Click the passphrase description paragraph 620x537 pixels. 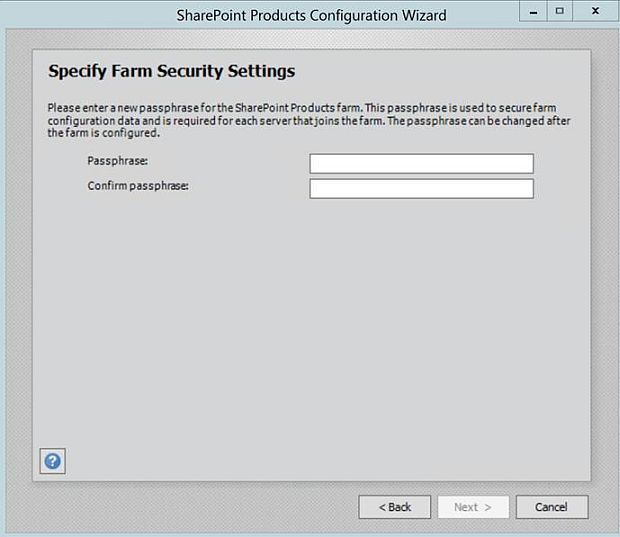pos(309,120)
